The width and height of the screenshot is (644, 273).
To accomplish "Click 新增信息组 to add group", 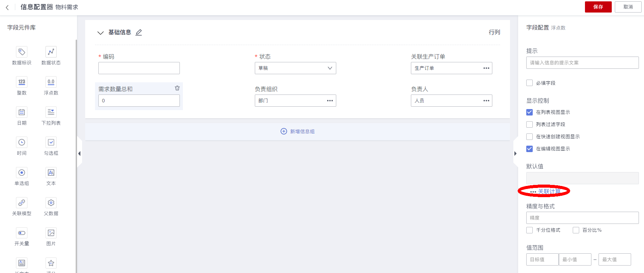I will point(298,131).
